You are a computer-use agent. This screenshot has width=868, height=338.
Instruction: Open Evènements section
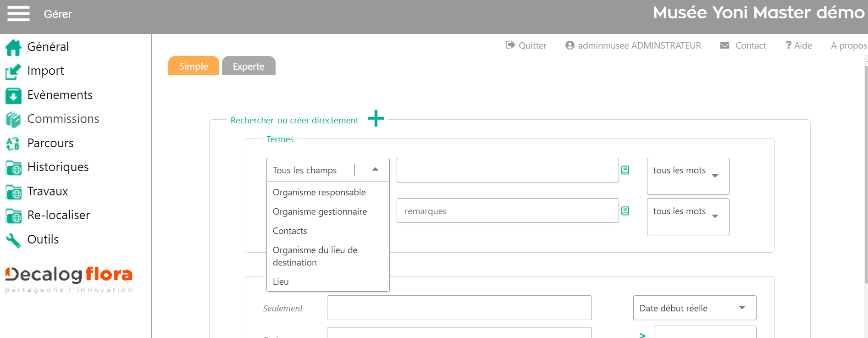point(60,95)
